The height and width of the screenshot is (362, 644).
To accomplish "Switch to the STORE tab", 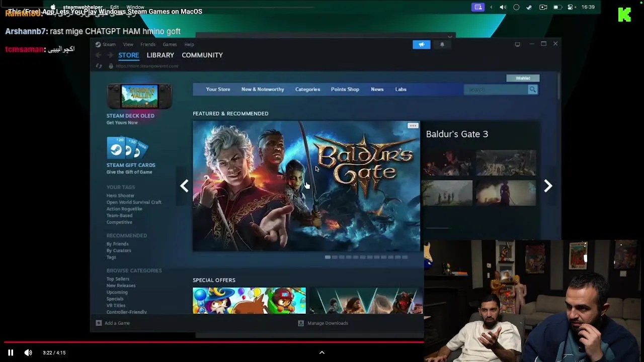I will [129, 55].
